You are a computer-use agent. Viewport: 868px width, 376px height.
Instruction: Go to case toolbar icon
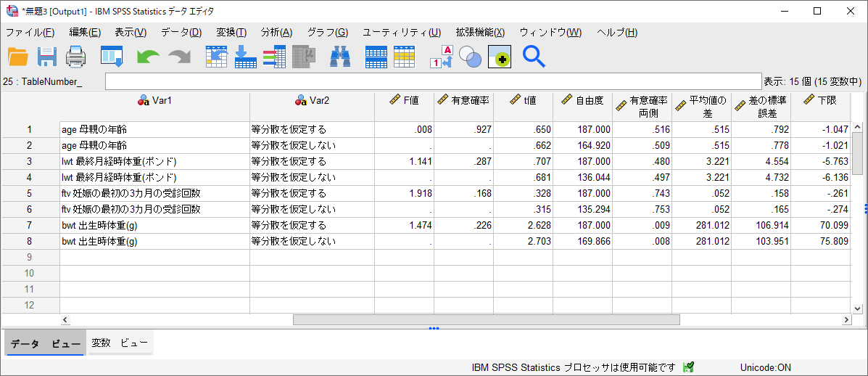216,57
